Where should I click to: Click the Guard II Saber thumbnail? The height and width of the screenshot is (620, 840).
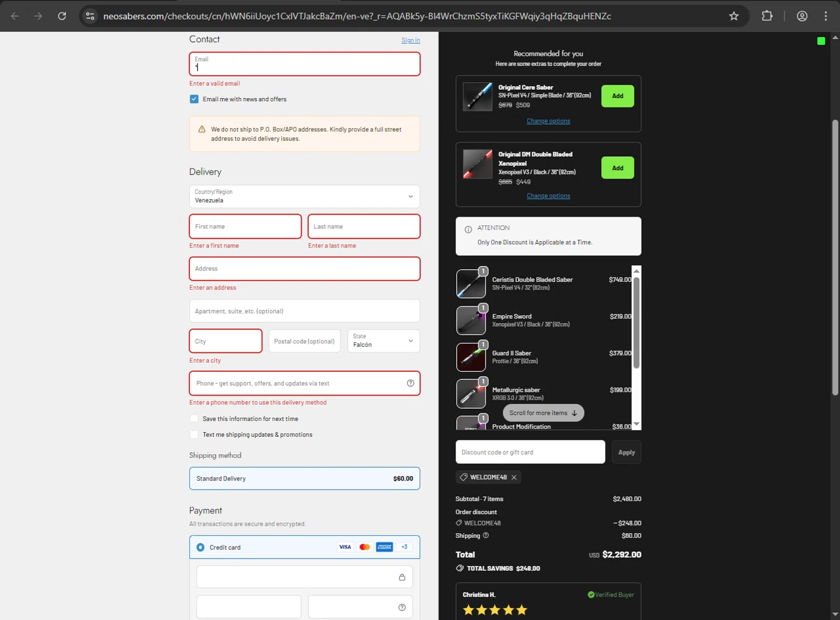click(471, 357)
